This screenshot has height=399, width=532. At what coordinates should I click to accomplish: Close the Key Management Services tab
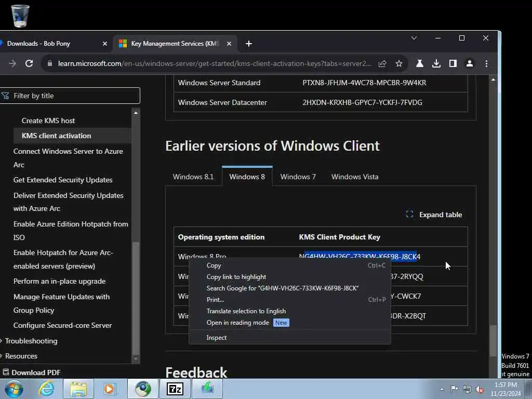pyautogui.click(x=229, y=44)
